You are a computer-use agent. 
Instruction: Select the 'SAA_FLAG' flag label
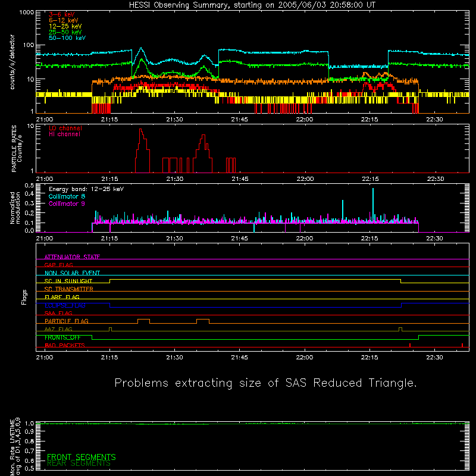point(58,313)
